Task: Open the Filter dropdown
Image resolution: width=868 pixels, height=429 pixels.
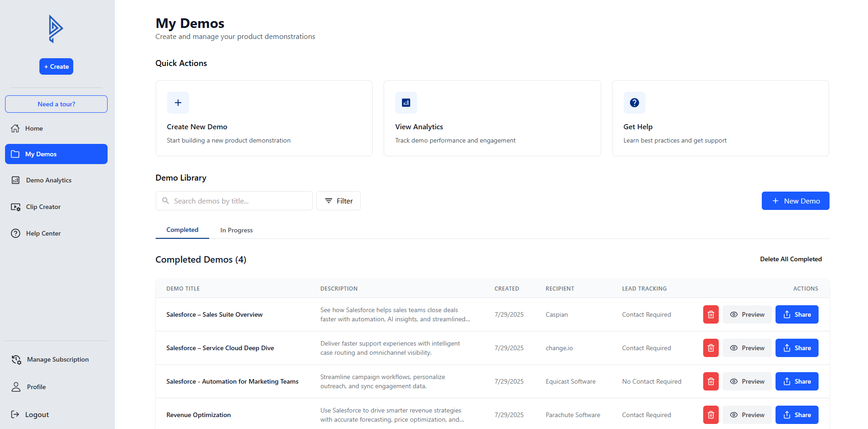Action: (338, 201)
